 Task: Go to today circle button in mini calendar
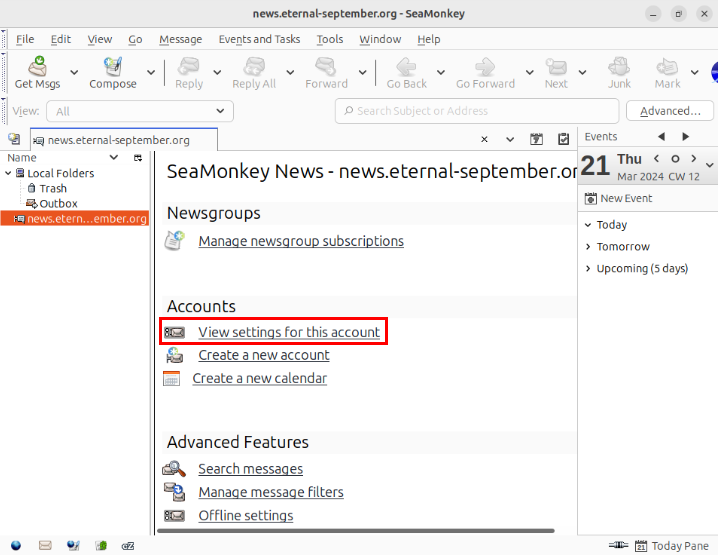coord(675,159)
